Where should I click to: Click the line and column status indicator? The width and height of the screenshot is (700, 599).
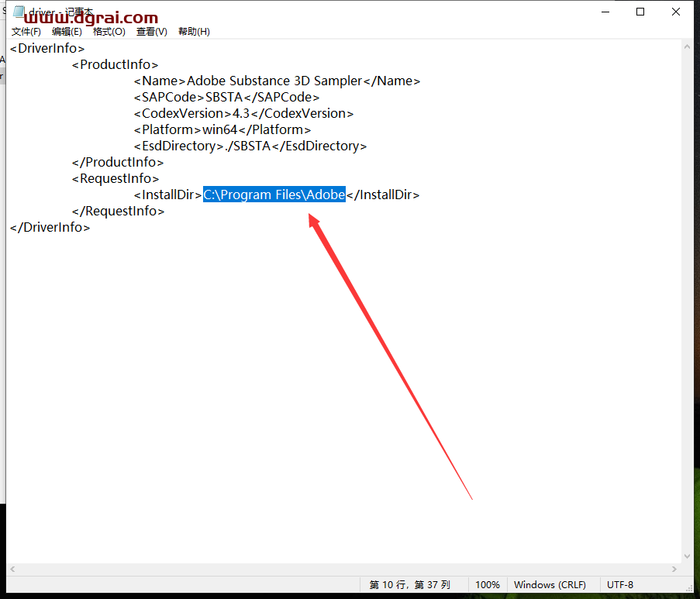pyautogui.click(x=410, y=585)
